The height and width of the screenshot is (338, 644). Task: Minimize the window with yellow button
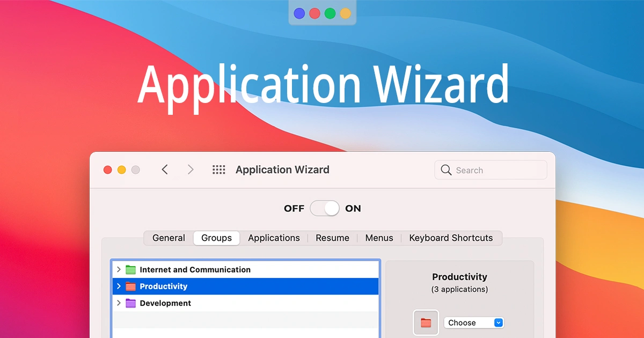[x=121, y=170]
